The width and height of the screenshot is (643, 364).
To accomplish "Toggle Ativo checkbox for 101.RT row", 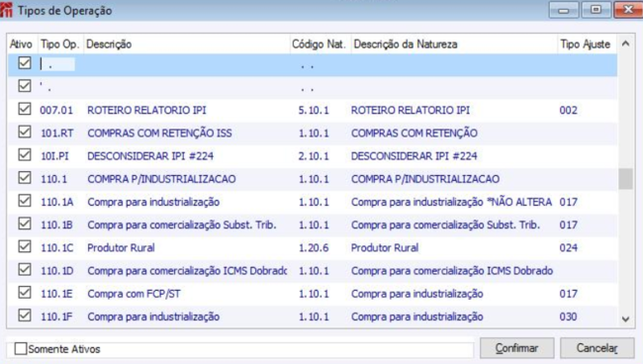I will pos(25,132).
